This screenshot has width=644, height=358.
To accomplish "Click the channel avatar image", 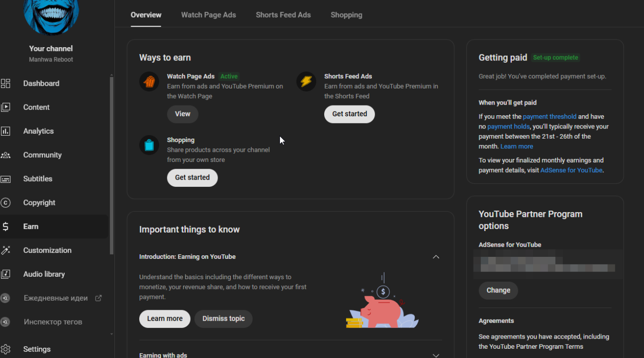I will coord(51,17).
